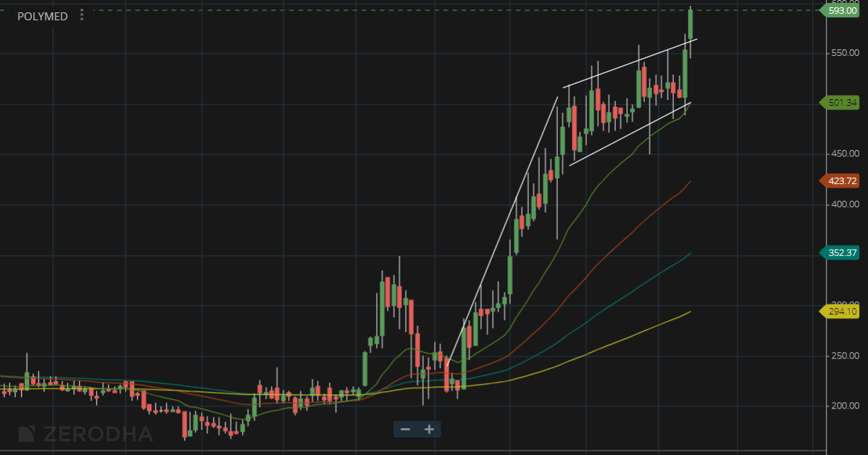Select the teal 352.37 moving average tag
Viewport: 868px width, 455px height.
[x=842, y=253]
